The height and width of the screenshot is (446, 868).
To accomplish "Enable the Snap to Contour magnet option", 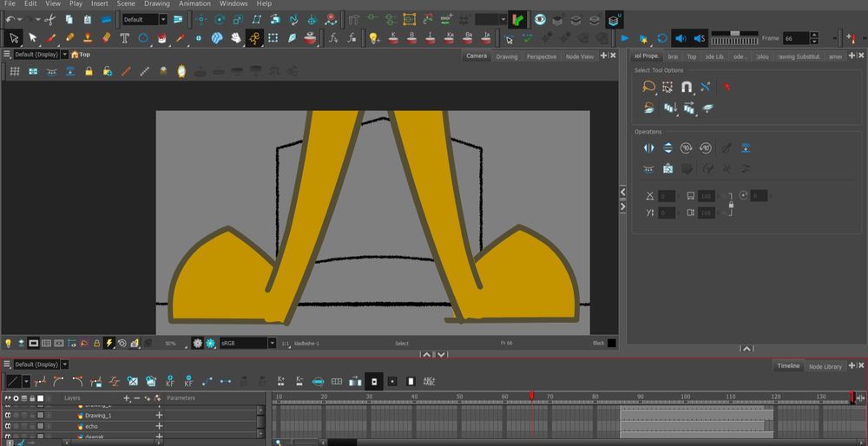I will tap(687, 87).
